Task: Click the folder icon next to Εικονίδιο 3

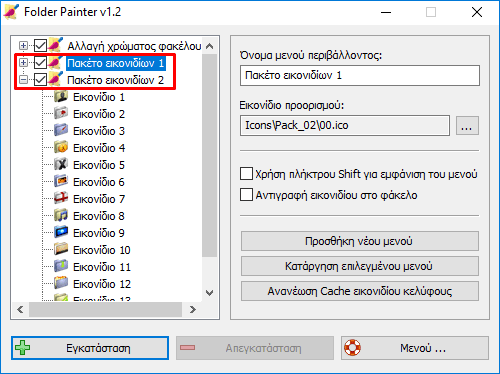Action: coord(61,131)
